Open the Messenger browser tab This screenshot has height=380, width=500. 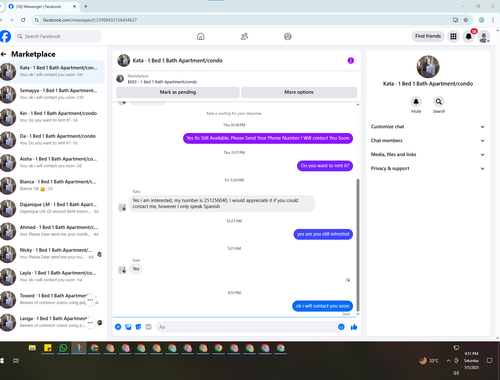point(42,6)
